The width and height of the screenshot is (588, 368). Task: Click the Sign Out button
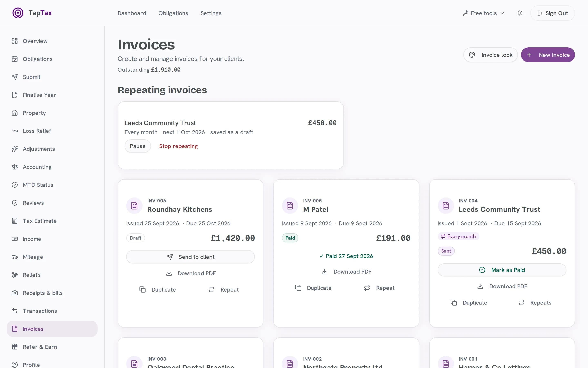(x=552, y=13)
